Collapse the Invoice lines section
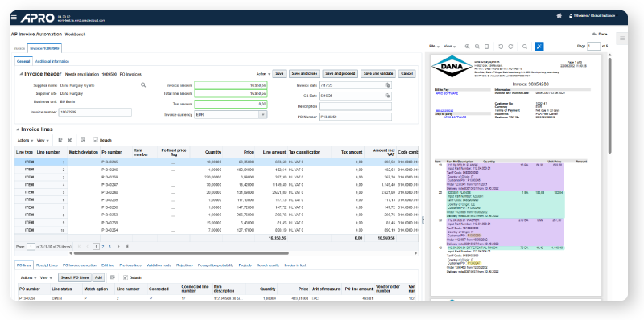The height and width of the screenshot is (320, 644). click(17, 129)
